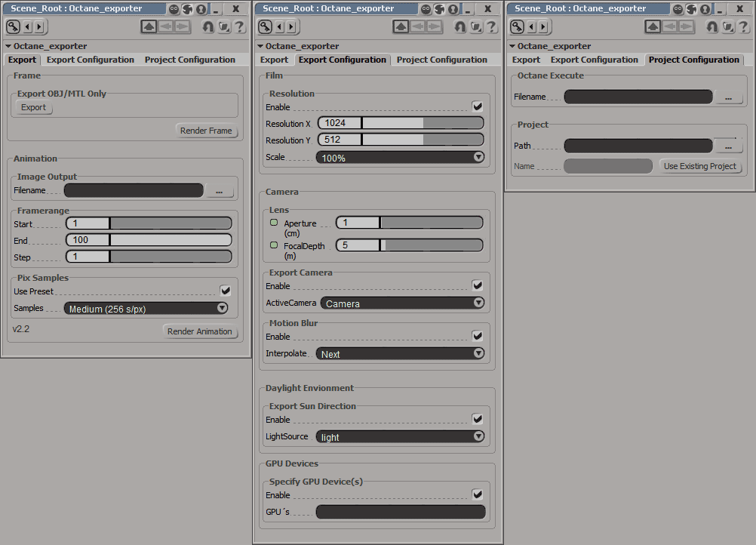
Task: Click the Project Path text field
Action: (638, 146)
